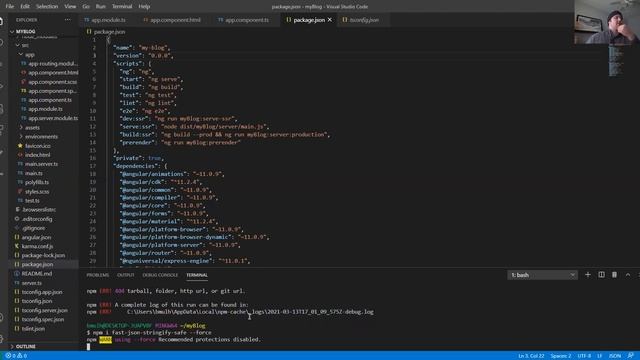Open .browserslistrc file
The height and width of the screenshot is (360, 640).
tap(39, 209)
